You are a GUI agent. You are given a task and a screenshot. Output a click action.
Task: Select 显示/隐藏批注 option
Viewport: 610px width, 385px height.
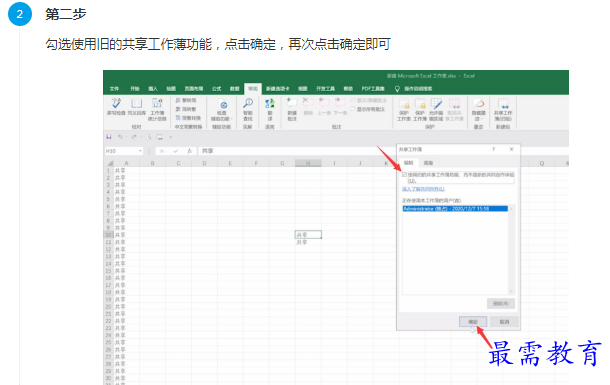click(x=368, y=100)
